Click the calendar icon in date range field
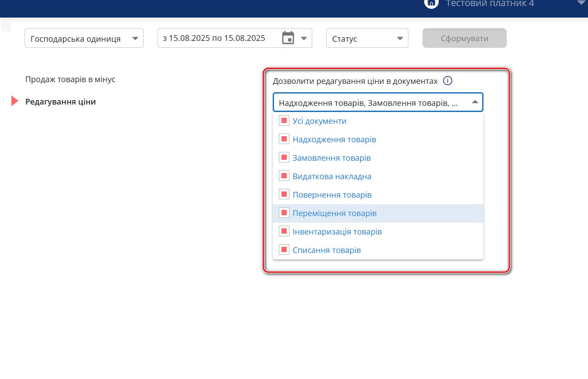Screen dimensions: 588x379 tap(288, 38)
